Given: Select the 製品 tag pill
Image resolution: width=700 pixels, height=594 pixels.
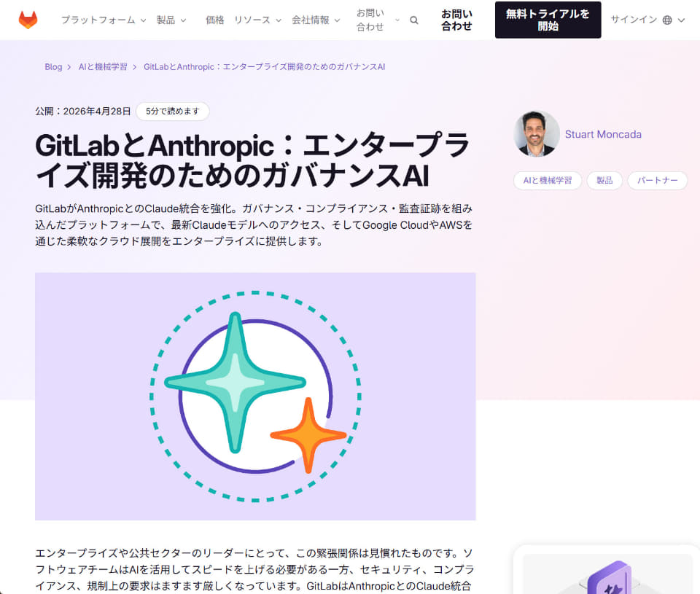Looking at the screenshot, I should pyautogui.click(x=604, y=180).
